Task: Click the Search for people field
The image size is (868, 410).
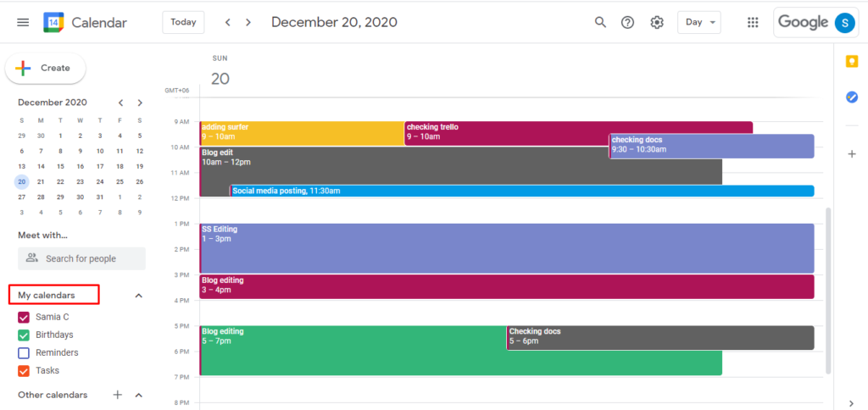Action: click(x=81, y=258)
